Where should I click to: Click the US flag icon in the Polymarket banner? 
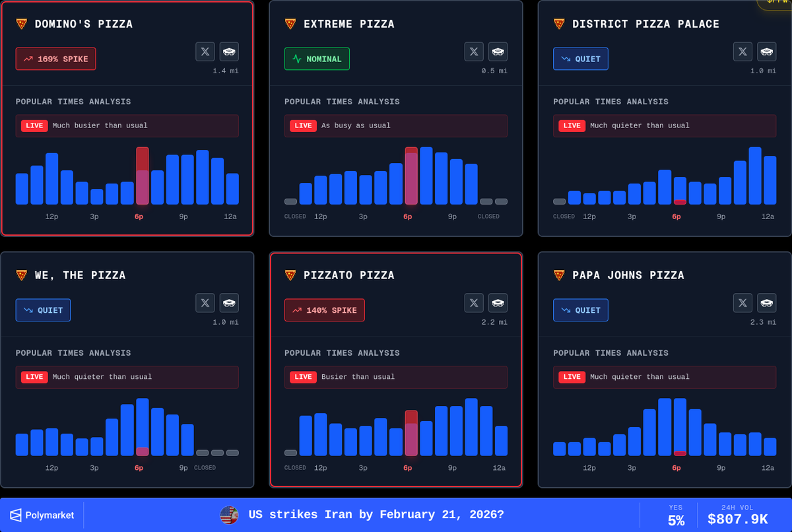point(229,515)
